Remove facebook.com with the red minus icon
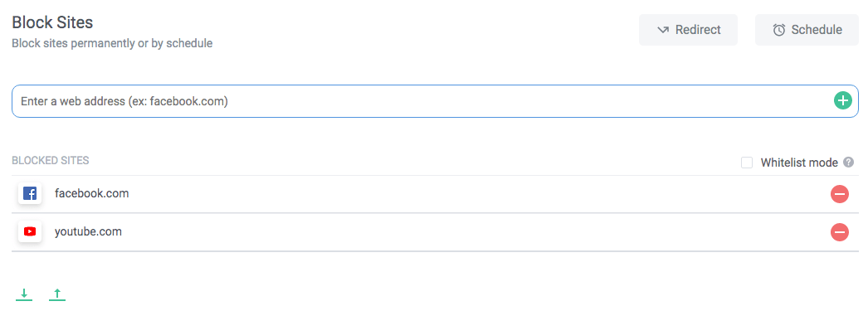 (839, 194)
